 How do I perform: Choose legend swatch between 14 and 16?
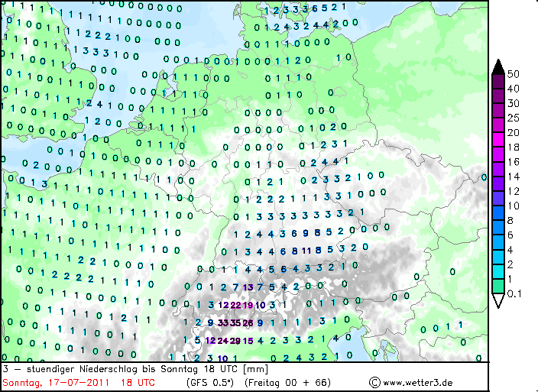(x=498, y=169)
